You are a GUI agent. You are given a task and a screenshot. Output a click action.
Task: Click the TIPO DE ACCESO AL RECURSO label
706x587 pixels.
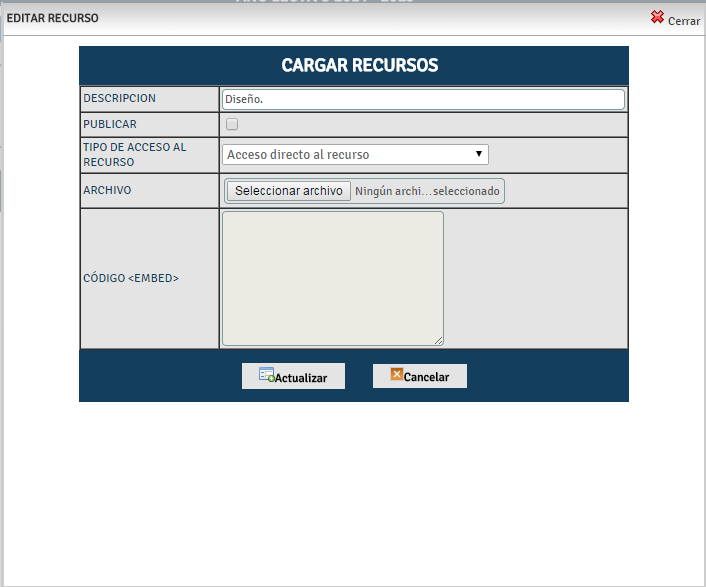tap(135, 154)
